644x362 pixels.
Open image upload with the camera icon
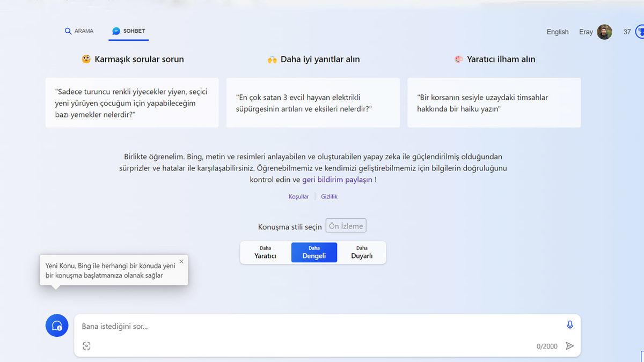click(87, 346)
